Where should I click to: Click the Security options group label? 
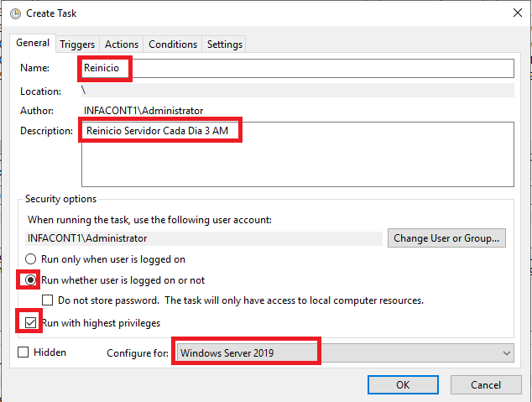coord(60,199)
